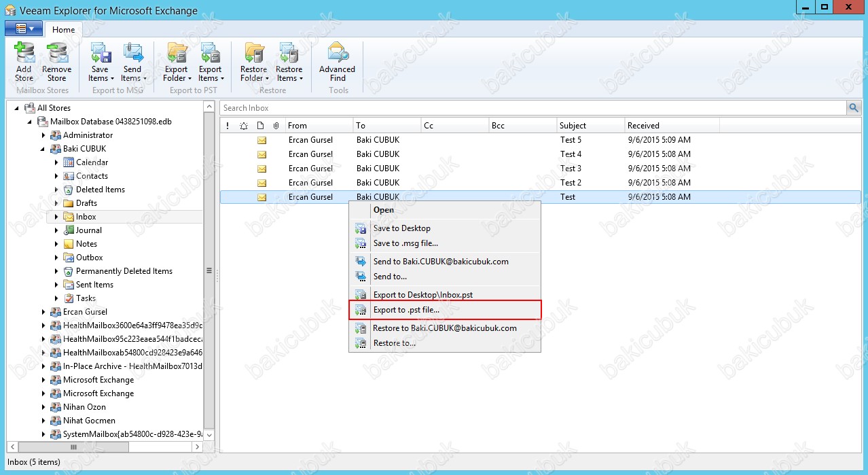Switch to the Home ribbon tab
This screenshot has width=868, height=475.
pos(64,30)
